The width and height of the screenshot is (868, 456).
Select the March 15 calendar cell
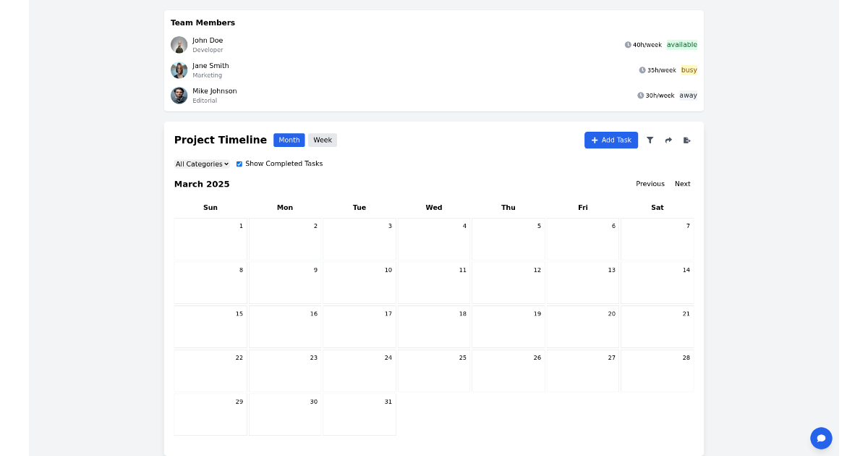click(x=210, y=326)
